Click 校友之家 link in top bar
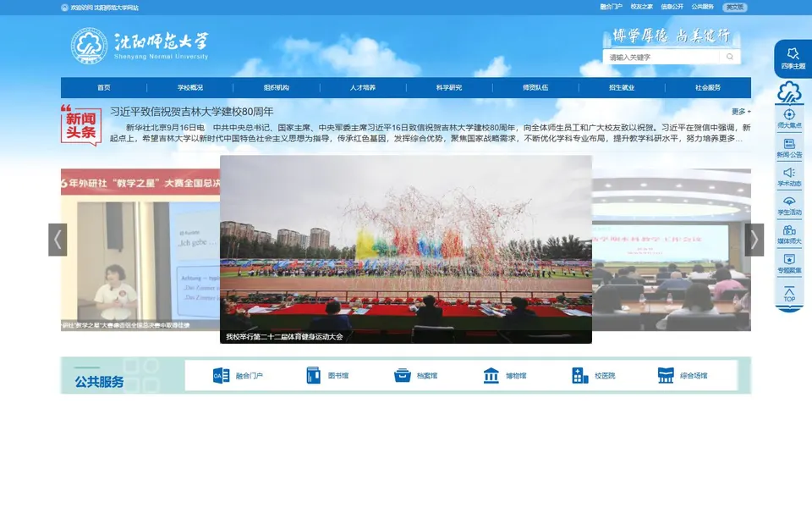This screenshot has height=508, width=812. 642,7
